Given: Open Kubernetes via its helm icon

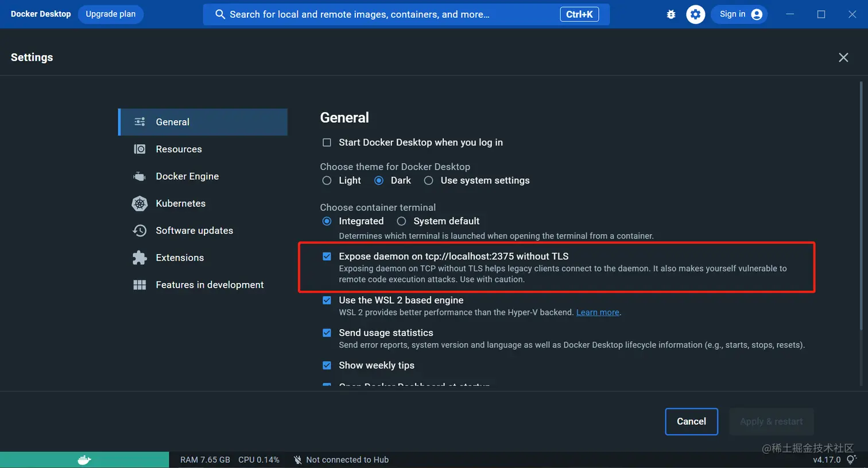Looking at the screenshot, I should point(139,203).
